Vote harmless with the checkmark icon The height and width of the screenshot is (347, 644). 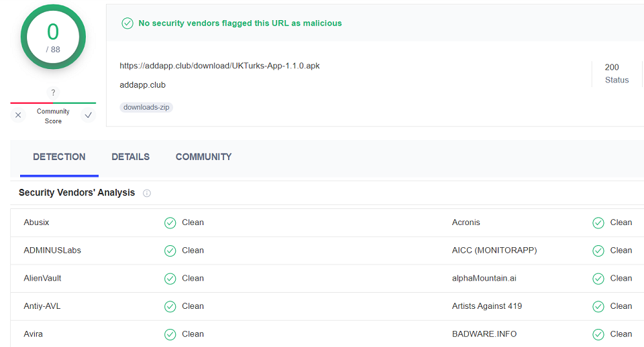pyautogui.click(x=88, y=115)
